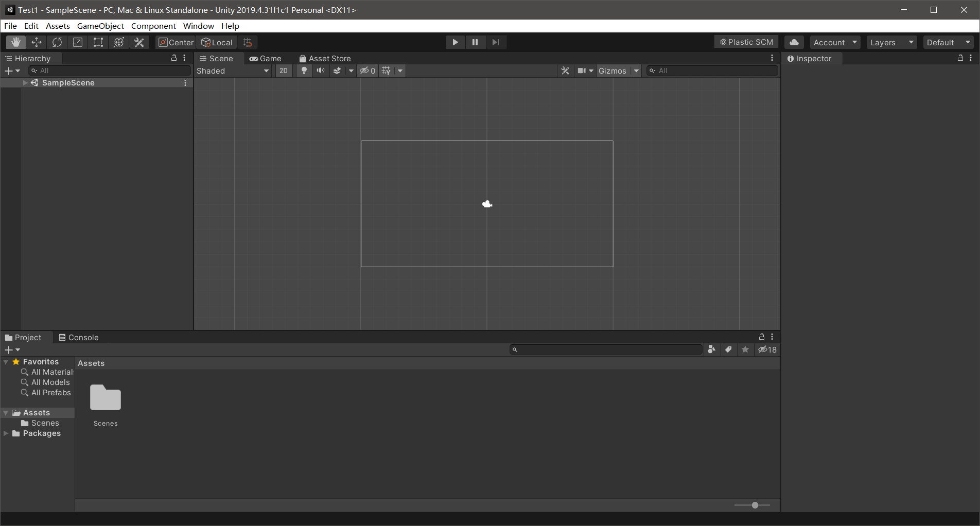Select the Scale tool
The width and height of the screenshot is (980, 526).
(77, 42)
